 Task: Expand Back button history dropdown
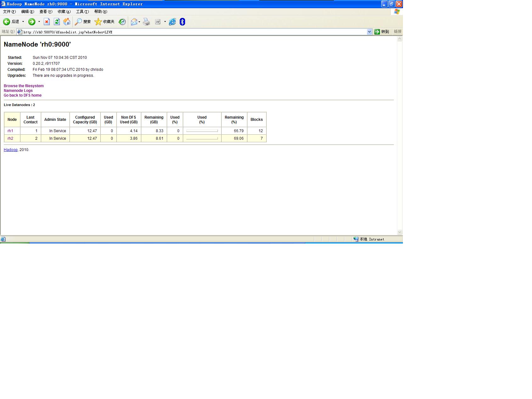[x=23, y=22]
